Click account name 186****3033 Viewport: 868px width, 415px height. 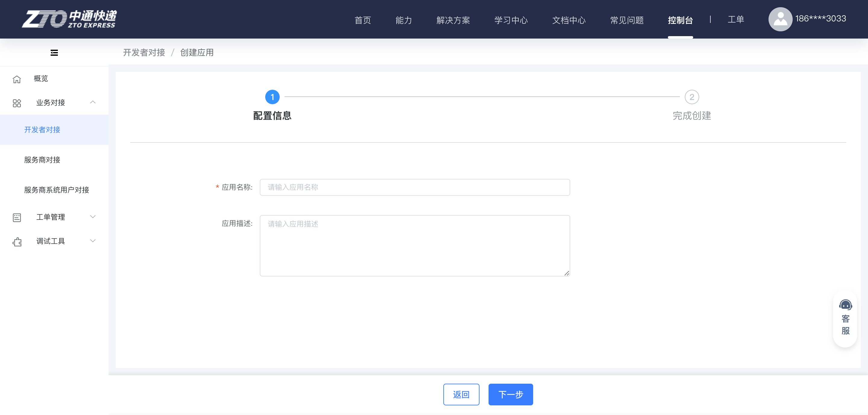pyautogui.click(x=820, y=18)
